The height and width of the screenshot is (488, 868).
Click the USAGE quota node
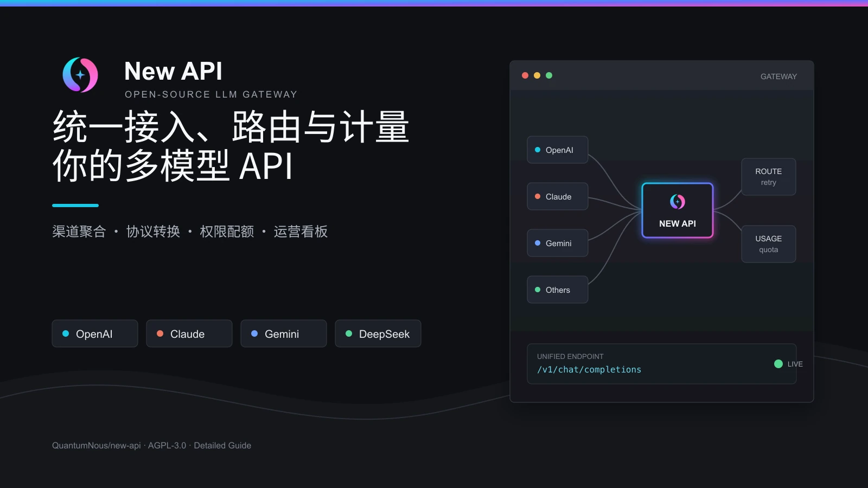769,244
